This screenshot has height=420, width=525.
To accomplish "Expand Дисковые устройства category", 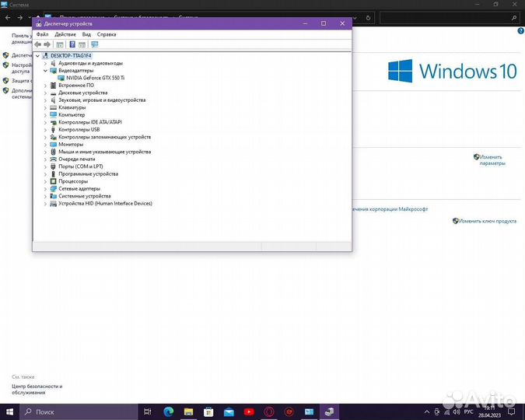I will tap(45, 93).
